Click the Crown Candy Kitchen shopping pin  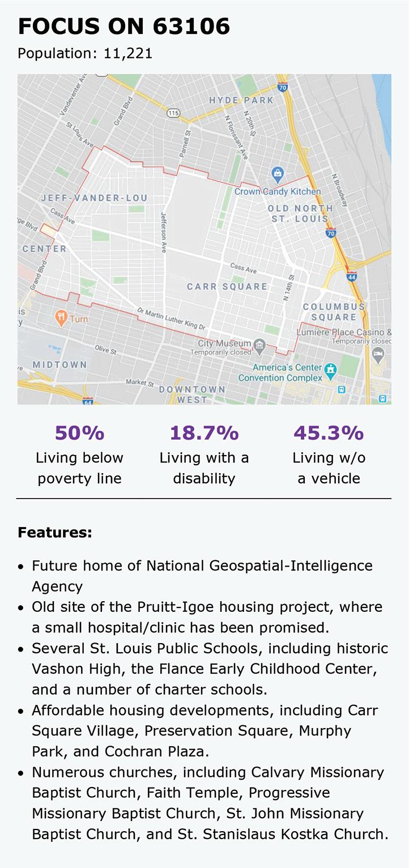pyautogui.click(x=278, y=173)
